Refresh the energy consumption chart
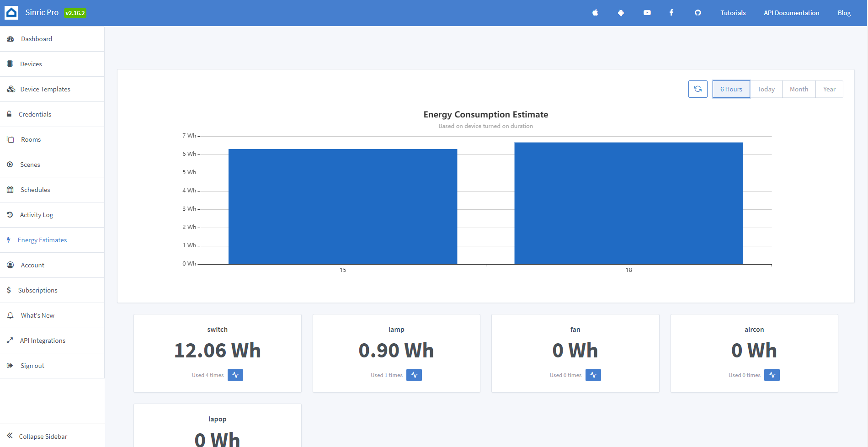 (x=698, y=89)
